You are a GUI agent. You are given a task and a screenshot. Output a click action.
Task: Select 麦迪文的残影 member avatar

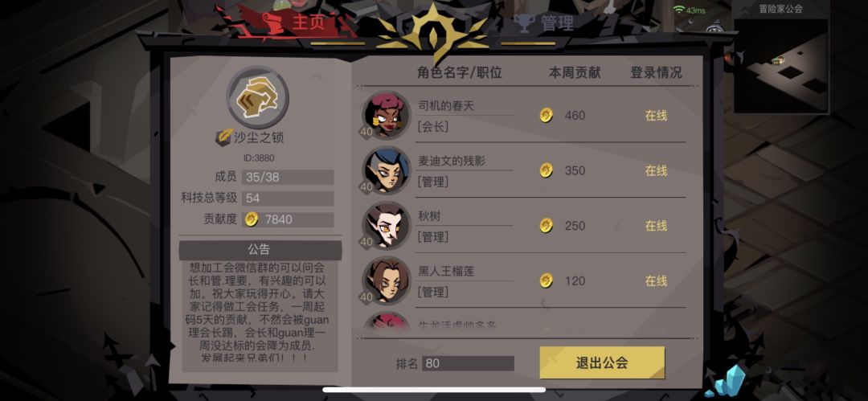pyautogui.click(x=386, y=170)
